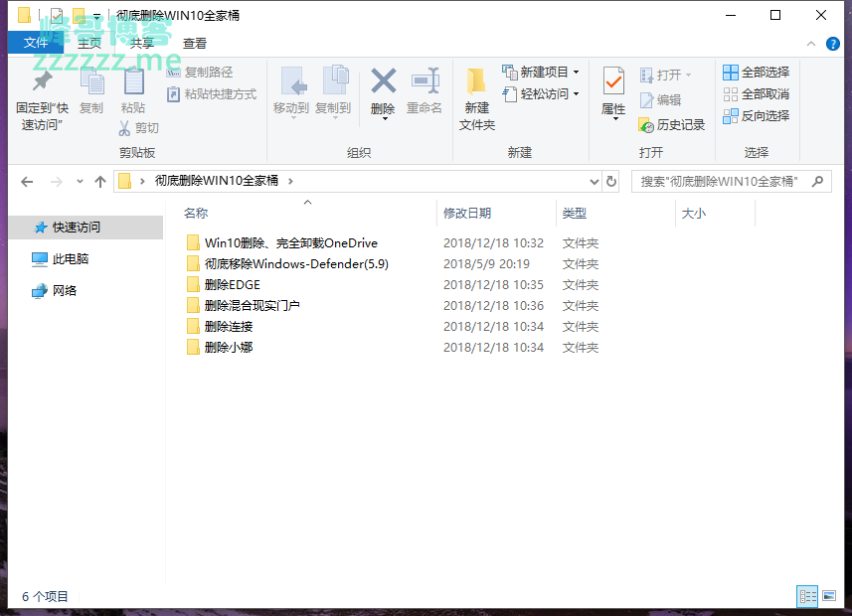Switch to the View (查看) tab
The image size is (852, 616).
coord(195,43)
